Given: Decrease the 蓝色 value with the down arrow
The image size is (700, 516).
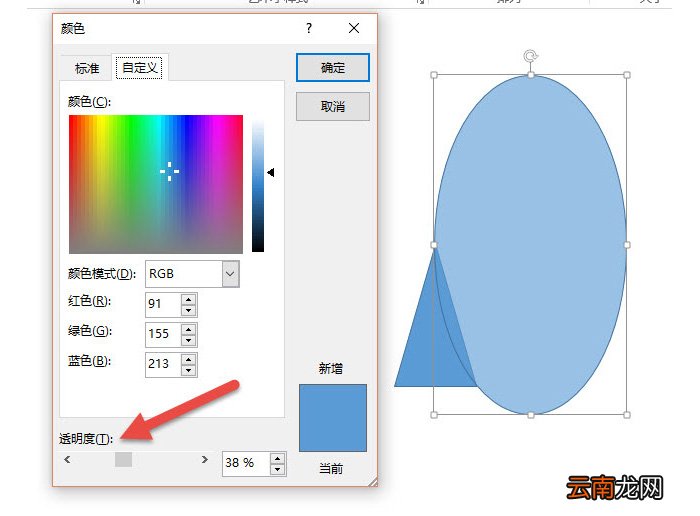Looking at the screenshot, I should (189, 370).
